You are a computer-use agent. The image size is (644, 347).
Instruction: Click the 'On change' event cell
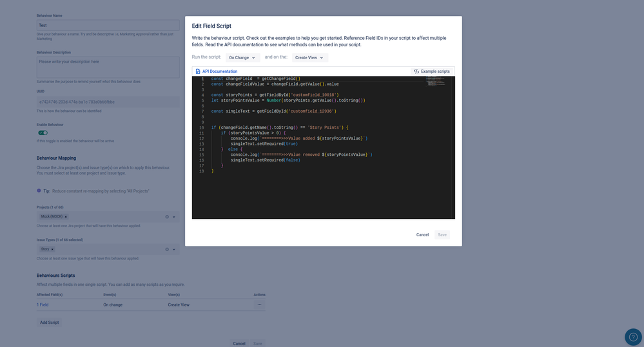113,305
